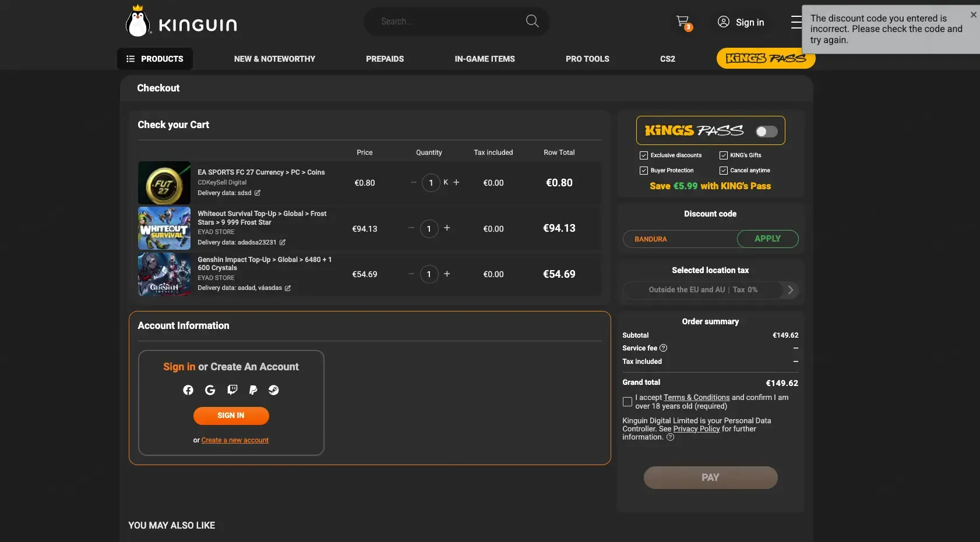
Task: Click the KING'S PASS banner in navigation
Action: click(x=766, y=58)
